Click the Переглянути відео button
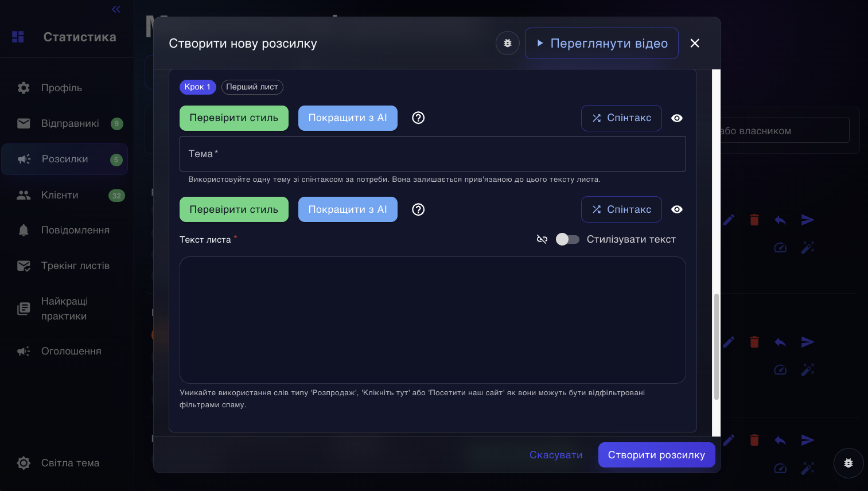The height and width of the screenshot is (491, 868). pos(602,43)
